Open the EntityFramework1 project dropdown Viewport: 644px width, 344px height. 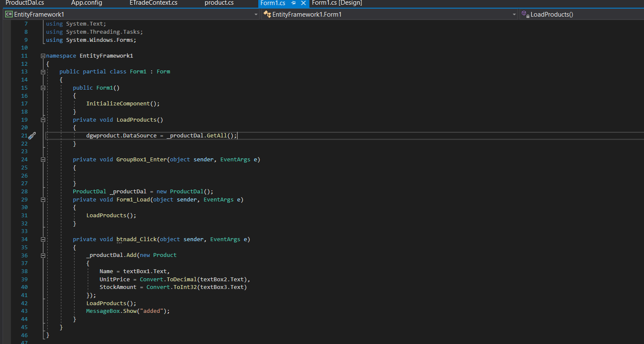[x=256, y=15]
